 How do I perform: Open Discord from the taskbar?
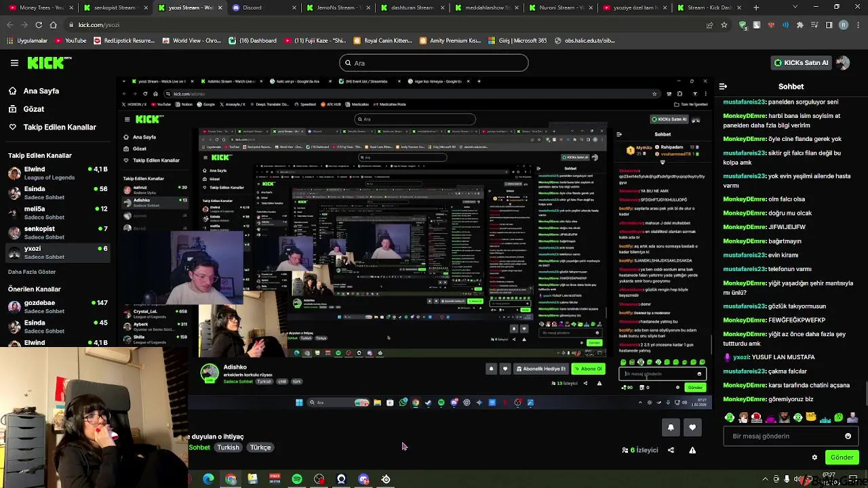coord(363,479)
